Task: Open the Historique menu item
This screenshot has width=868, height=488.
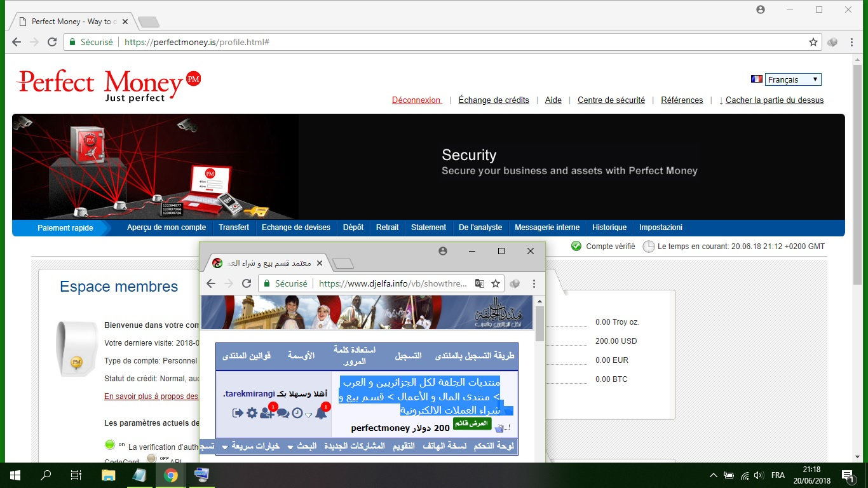Action: click(x=609, y=227)
